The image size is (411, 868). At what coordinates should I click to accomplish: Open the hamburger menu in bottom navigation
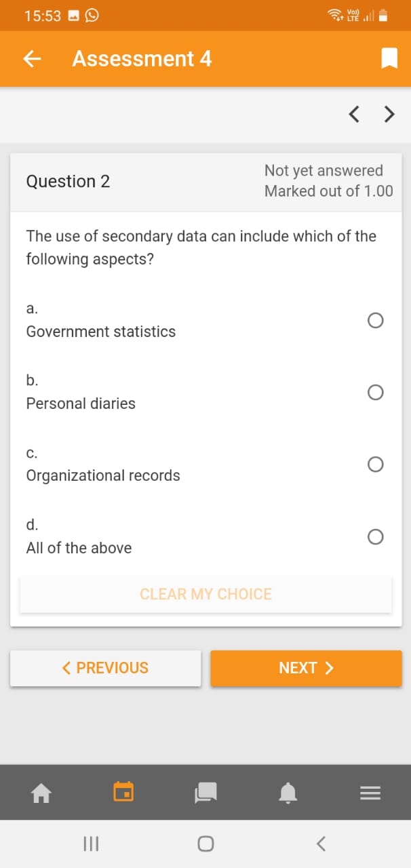[370, 792]
